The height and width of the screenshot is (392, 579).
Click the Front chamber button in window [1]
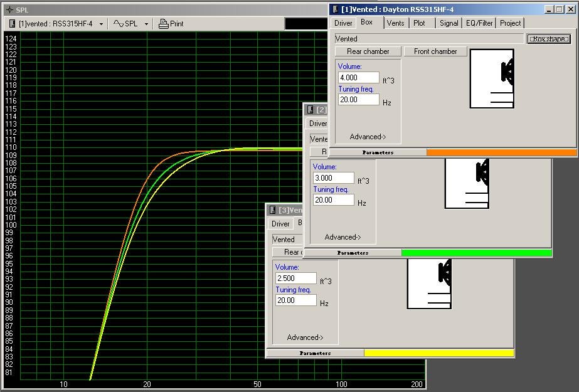[x=435, y=51]
